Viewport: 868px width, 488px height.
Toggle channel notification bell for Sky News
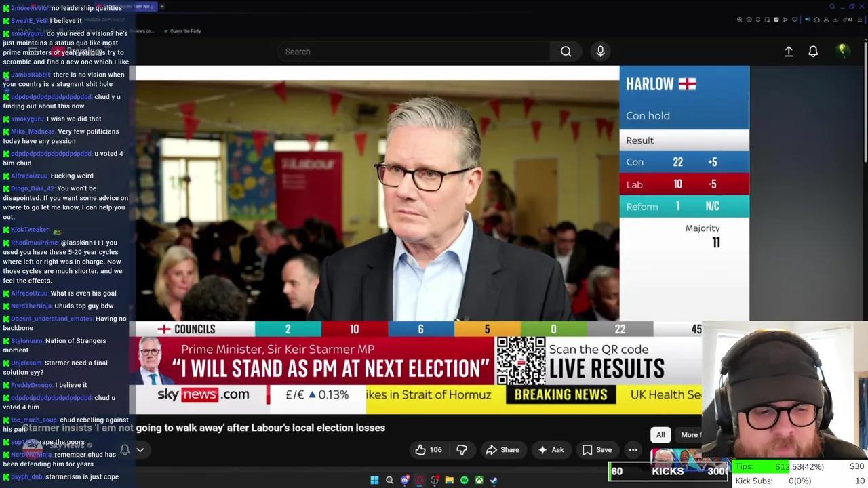125,450
